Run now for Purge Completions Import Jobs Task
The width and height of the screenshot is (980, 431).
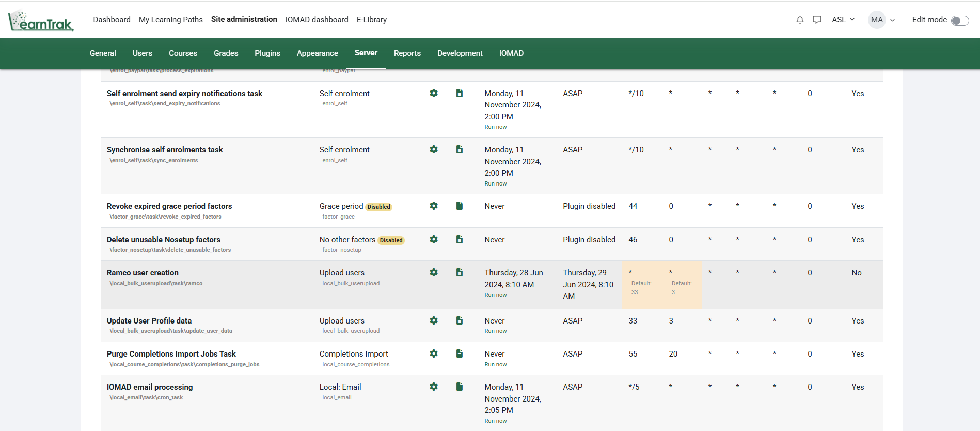click(496, 364)
